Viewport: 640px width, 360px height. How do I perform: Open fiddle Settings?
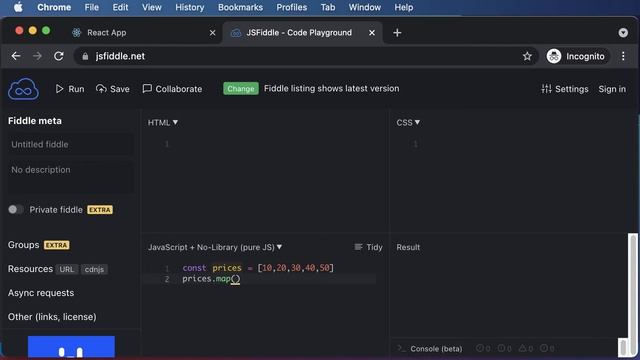(x=564, y=89)
